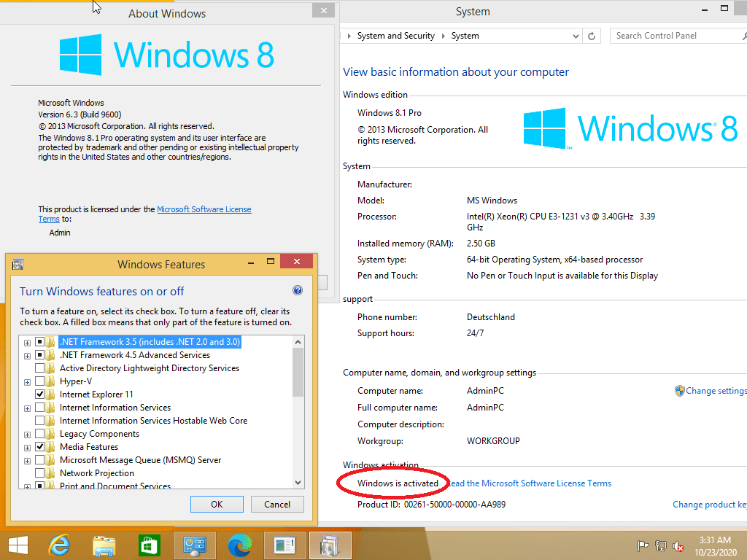Enable the Legacy Components checkbox
This screenshot has height=560, width=747.
[39, 434]
